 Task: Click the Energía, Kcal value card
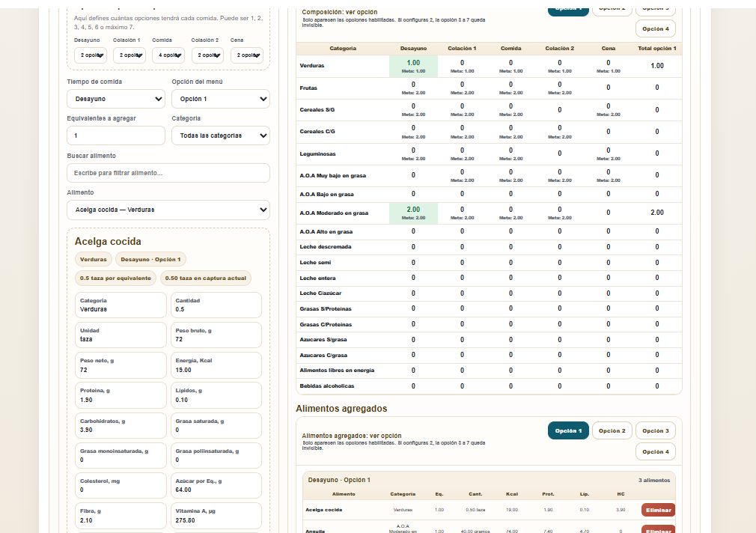tap(216, 365)
